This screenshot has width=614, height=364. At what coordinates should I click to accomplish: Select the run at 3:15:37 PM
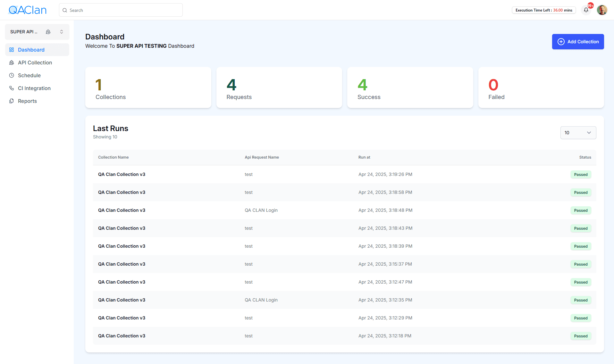coord(344,264)
